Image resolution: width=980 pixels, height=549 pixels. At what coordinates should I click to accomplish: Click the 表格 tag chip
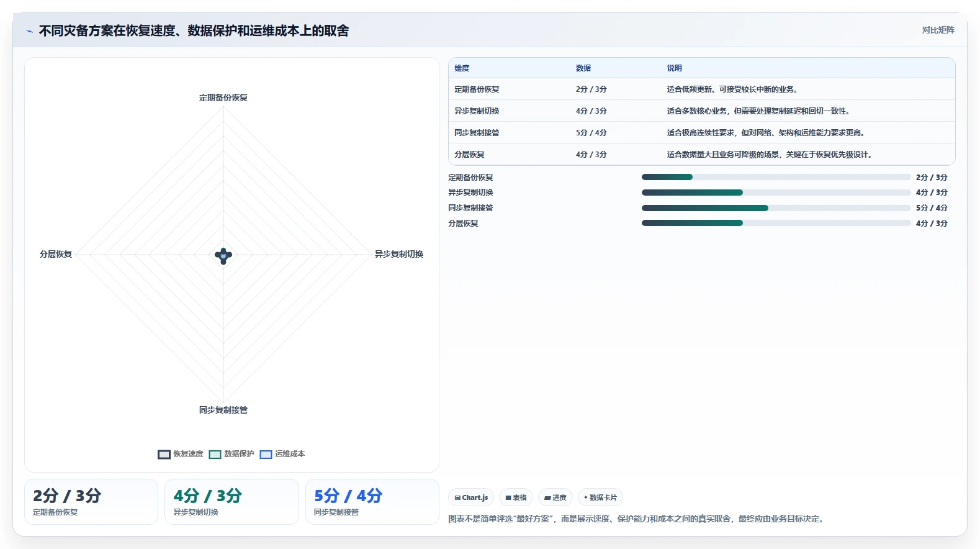click(516, 497)
